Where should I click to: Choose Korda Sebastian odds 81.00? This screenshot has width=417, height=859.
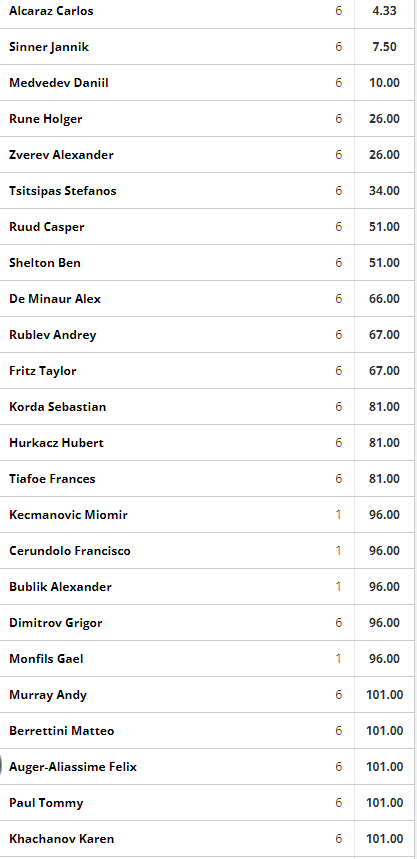(x=384, y=407)
